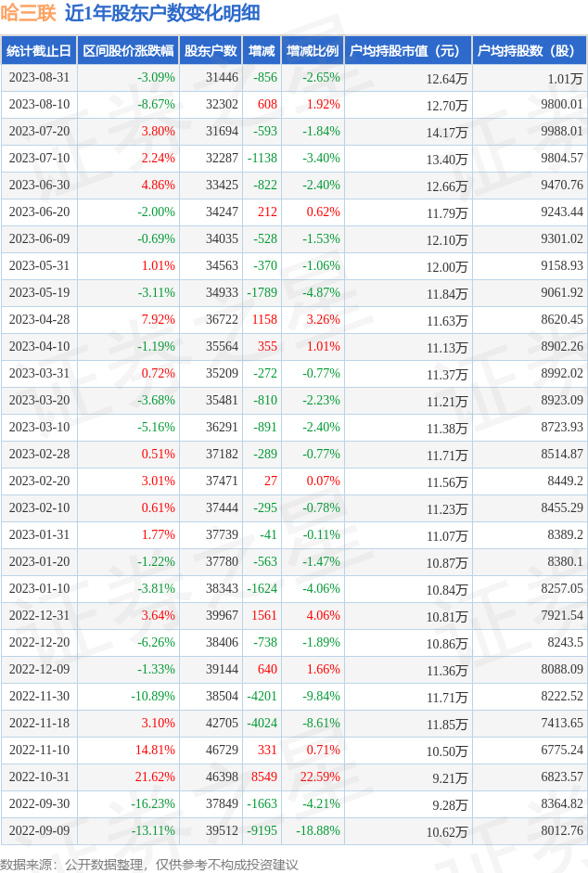Select shareholder count 31446
Screen dimensions: 588x873
[222, 77]
